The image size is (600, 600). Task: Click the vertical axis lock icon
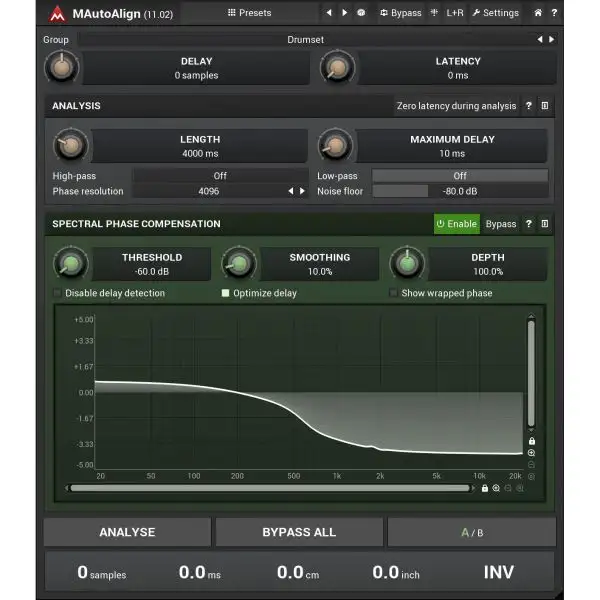pos(532,441)
